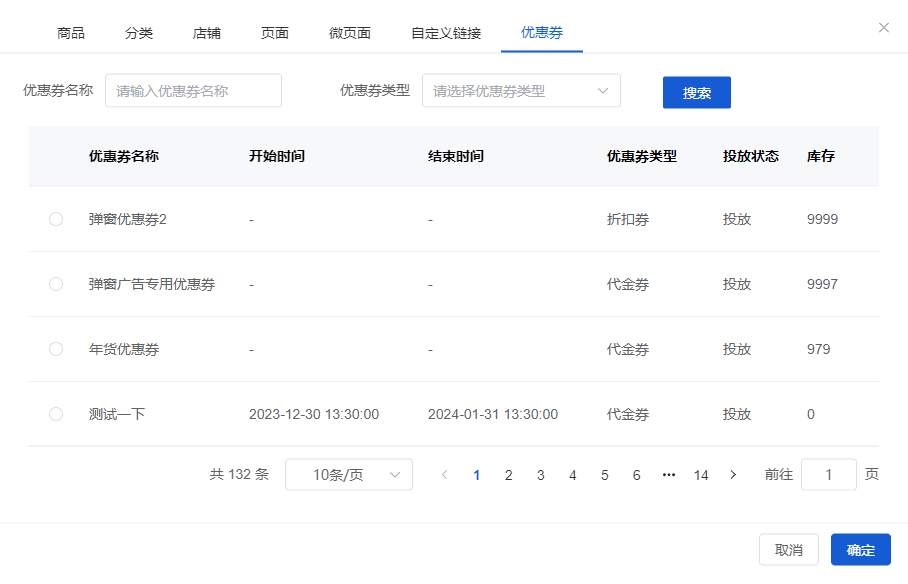
Task: Go to page 6
Action: pyautogui.click(x=636, y=475)
